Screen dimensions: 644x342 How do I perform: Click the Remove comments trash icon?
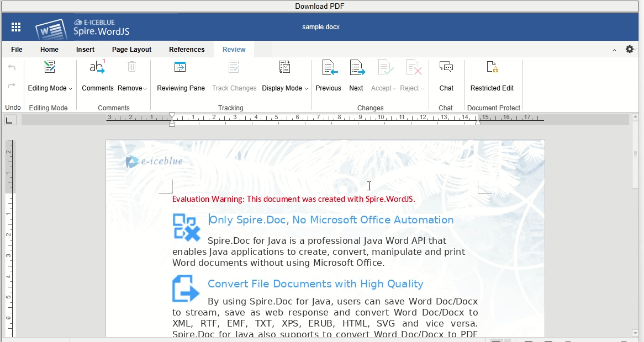pyautogui.click(x=131, y=66)
